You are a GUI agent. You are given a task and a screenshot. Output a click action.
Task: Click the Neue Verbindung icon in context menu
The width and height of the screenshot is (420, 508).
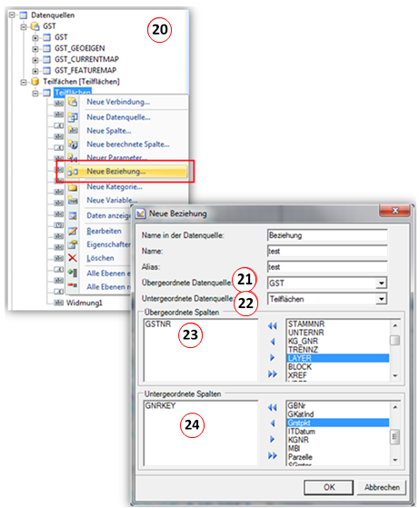click(x=73, y=102)
